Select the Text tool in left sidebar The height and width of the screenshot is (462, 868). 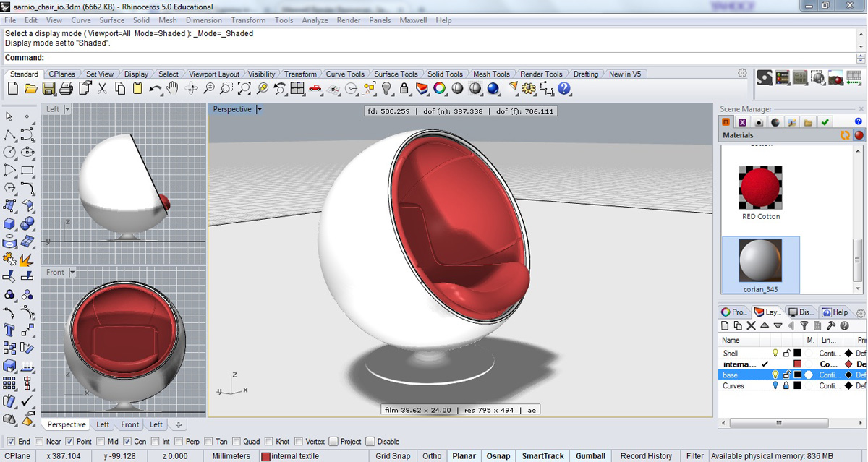[x=10, y=330]
